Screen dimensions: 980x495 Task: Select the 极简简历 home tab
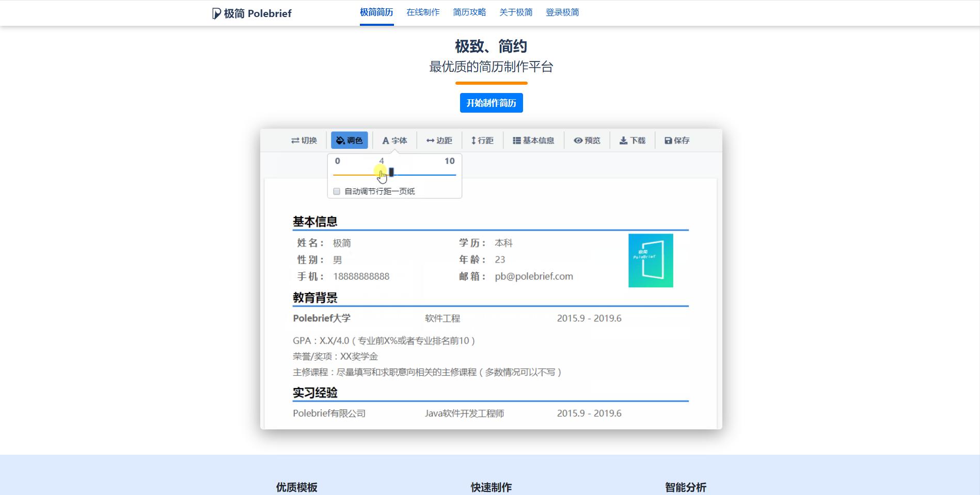pyautogui.click(x=375, y=12)
